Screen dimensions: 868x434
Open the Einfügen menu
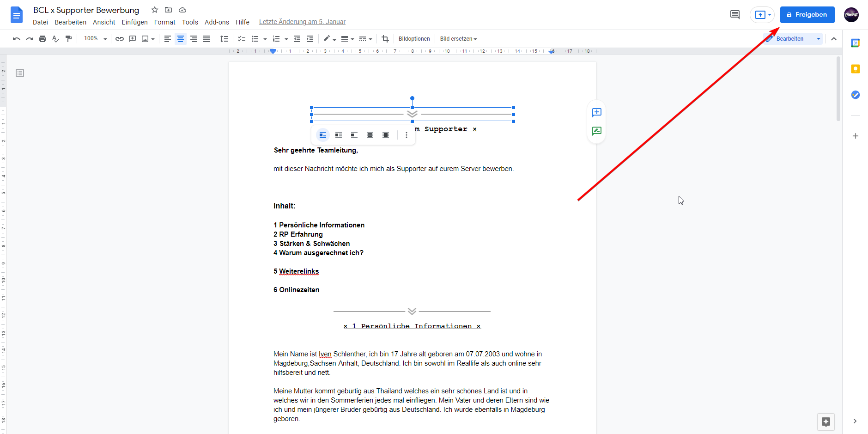click(134, 22)
